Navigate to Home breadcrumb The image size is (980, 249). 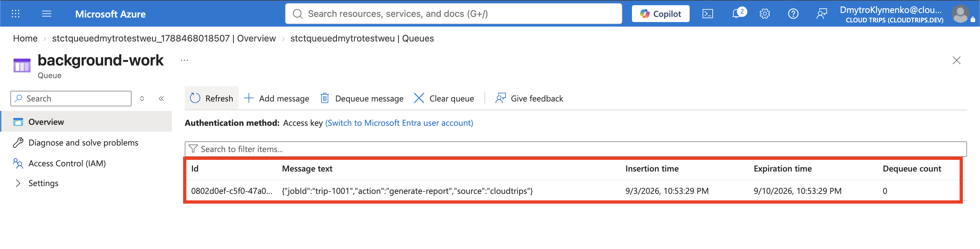[x=25, y=39]
